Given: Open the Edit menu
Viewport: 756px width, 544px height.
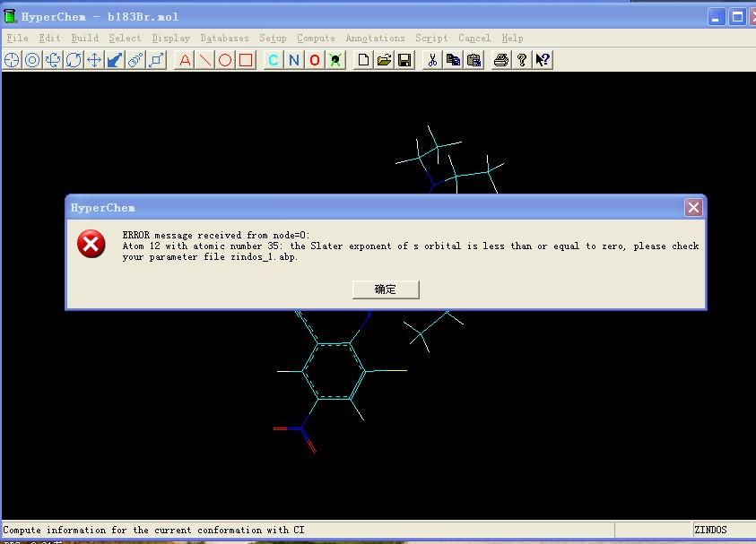Looking at the screenshot, I should [49, 38].
